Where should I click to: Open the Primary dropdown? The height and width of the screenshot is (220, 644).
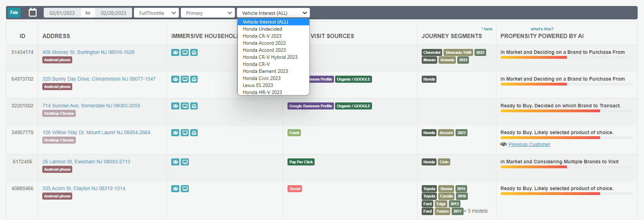pos(208,13)
